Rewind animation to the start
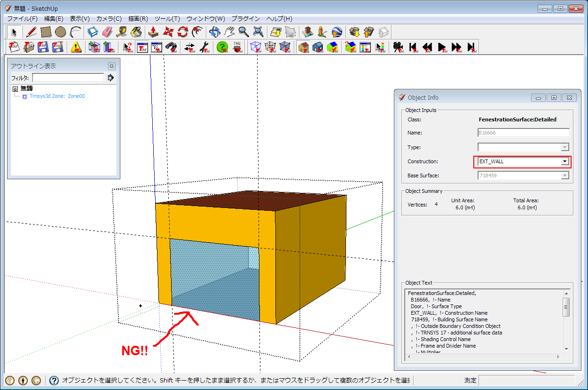The image size is (588, 390). click(x=413, y=47)
